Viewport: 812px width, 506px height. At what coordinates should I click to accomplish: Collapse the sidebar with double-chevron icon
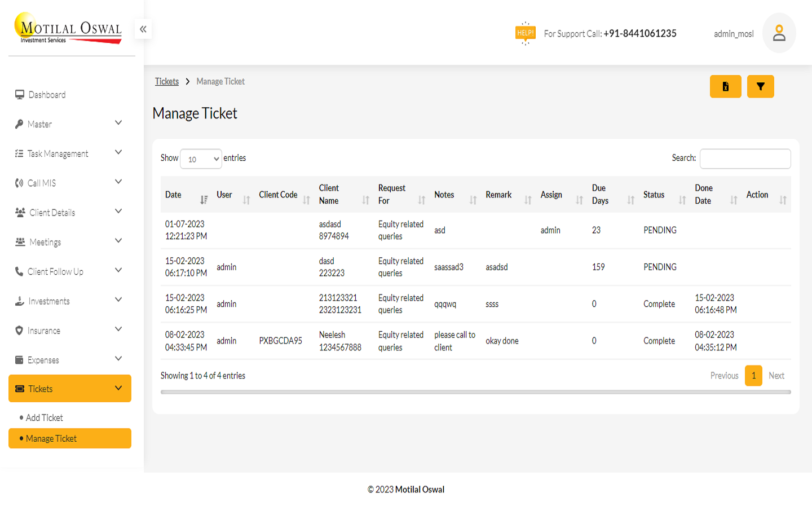[x=143, y=29]
